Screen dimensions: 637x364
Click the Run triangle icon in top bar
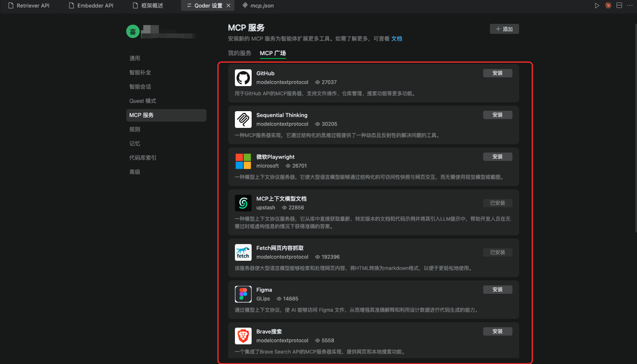pyautogui.click(x=597, y=5)
